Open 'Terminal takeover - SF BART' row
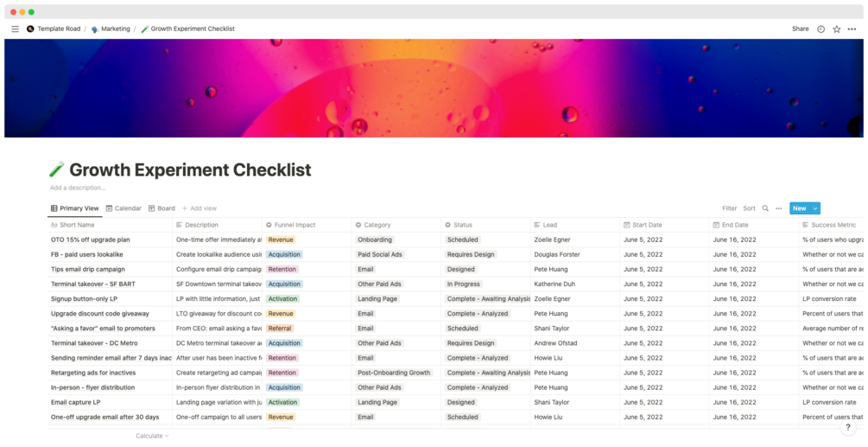Screen dimensions: 868x447 pos(93,284)
